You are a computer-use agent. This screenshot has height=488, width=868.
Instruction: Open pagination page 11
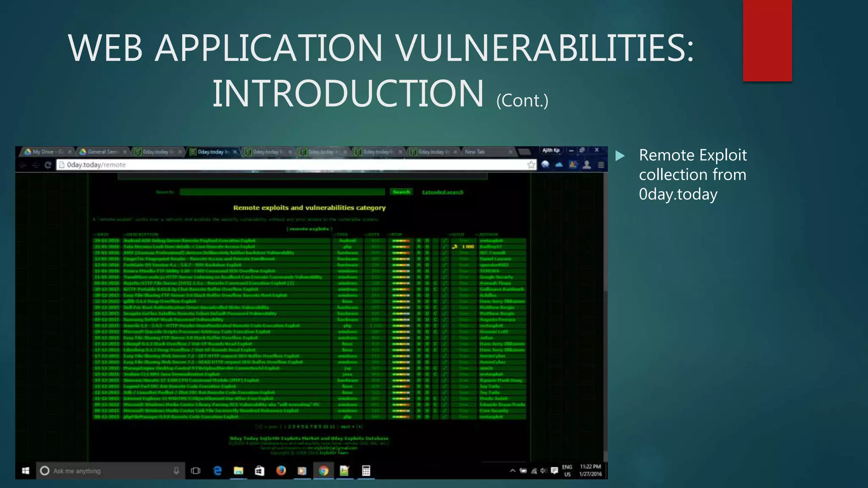[x=332, y=427]
